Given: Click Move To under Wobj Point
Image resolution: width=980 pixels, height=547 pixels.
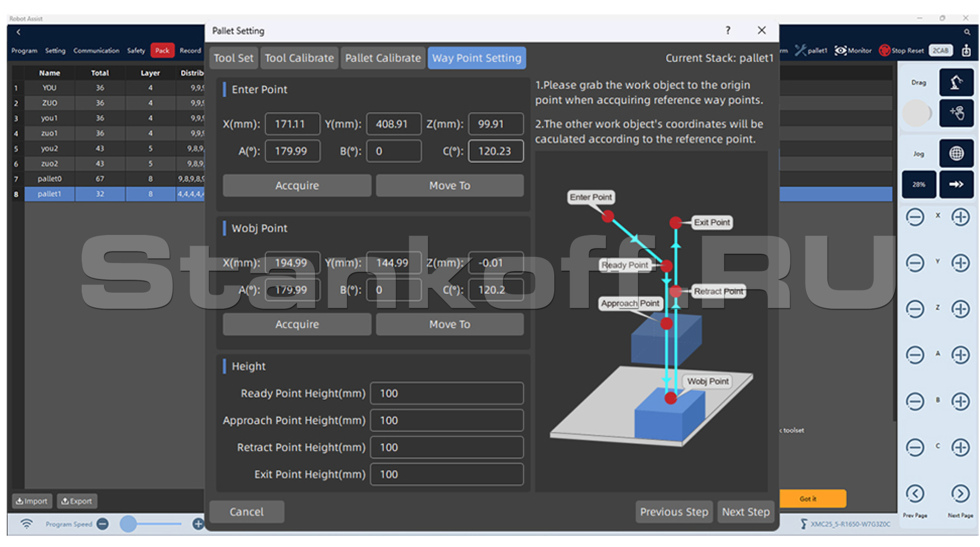Looking at the screenshot, I should (450, 325).
